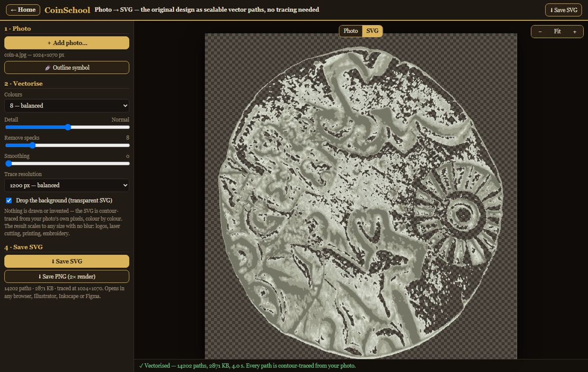This screenshot has height=372, width=588.
Task: Select the SVG view tab
Action: pos(372,31)
